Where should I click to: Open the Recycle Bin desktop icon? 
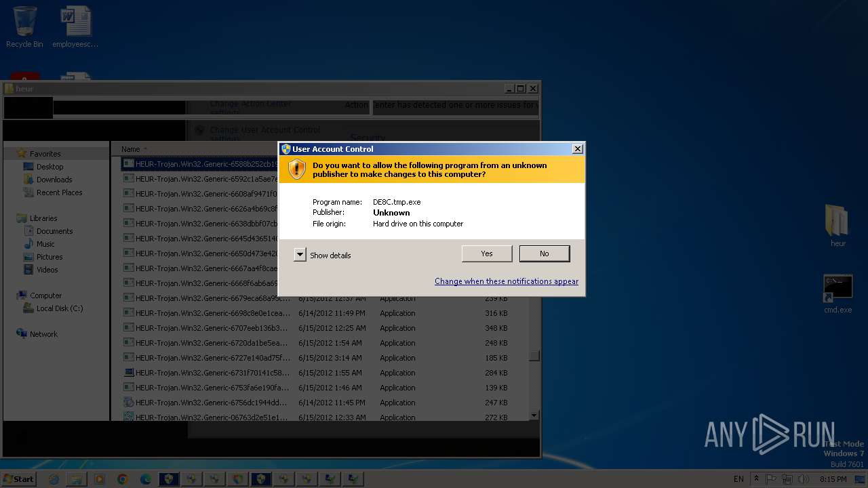pos(24,27)
